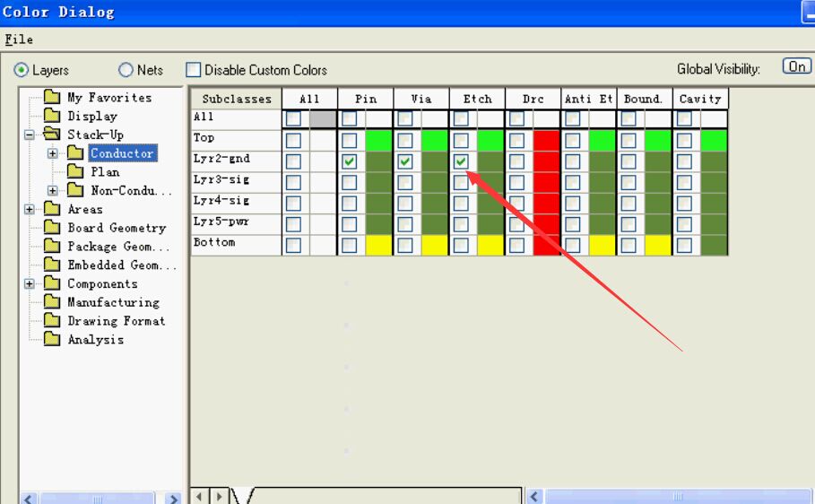Click the table tab scroll left arrow

click(200, 497)
